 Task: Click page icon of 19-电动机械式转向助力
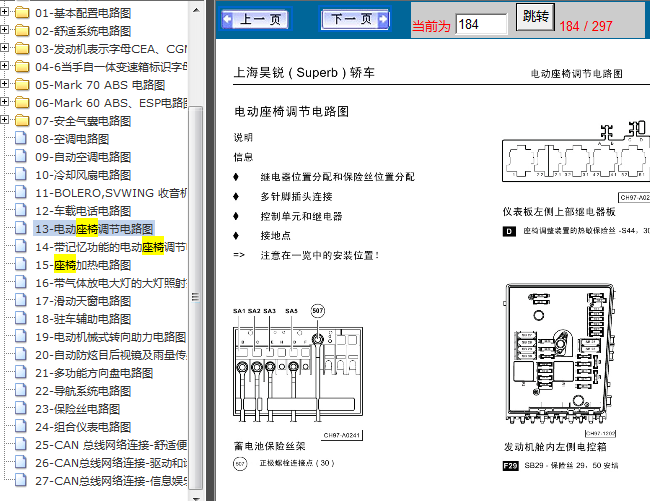[x=21, y=336]
